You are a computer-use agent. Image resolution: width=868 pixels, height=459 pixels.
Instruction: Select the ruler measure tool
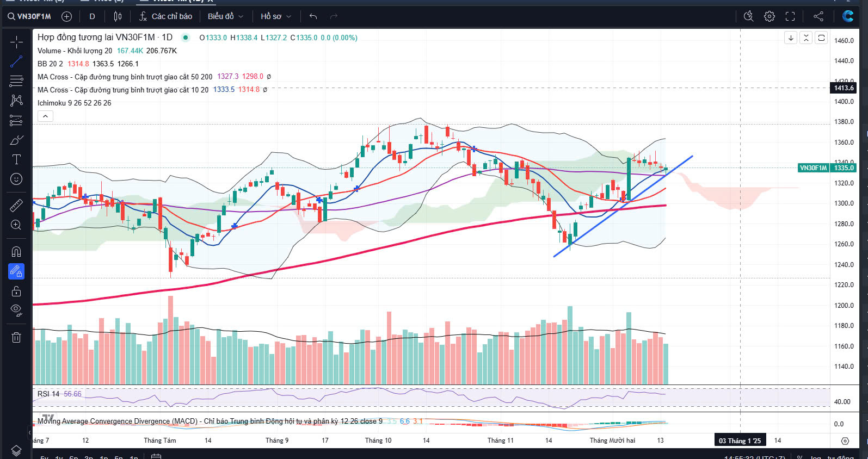click(16, 205)
